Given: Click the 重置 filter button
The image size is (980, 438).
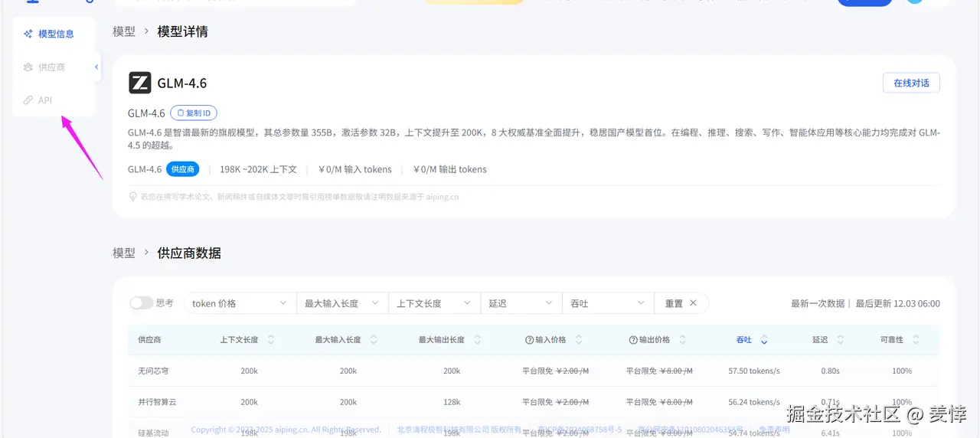Looking at the screenshot, I should pos(681,303).
